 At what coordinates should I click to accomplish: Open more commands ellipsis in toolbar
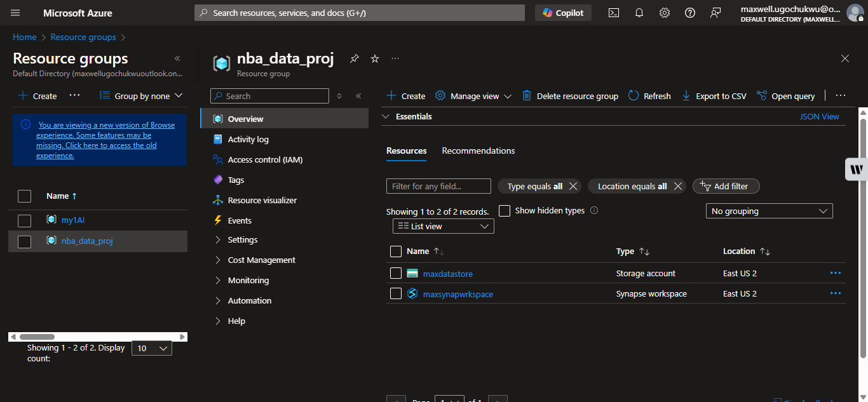click(x=841, y=95)
